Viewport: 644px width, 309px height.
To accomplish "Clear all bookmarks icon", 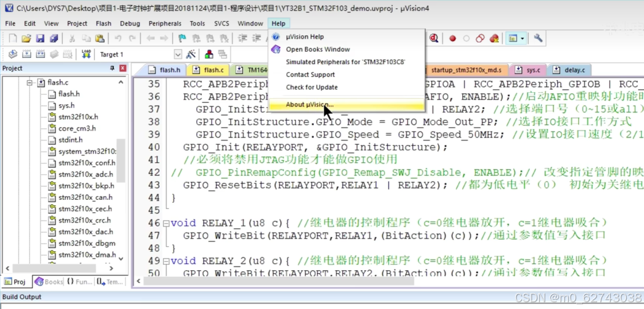I will pyautogui.click(x=224, y=38).
